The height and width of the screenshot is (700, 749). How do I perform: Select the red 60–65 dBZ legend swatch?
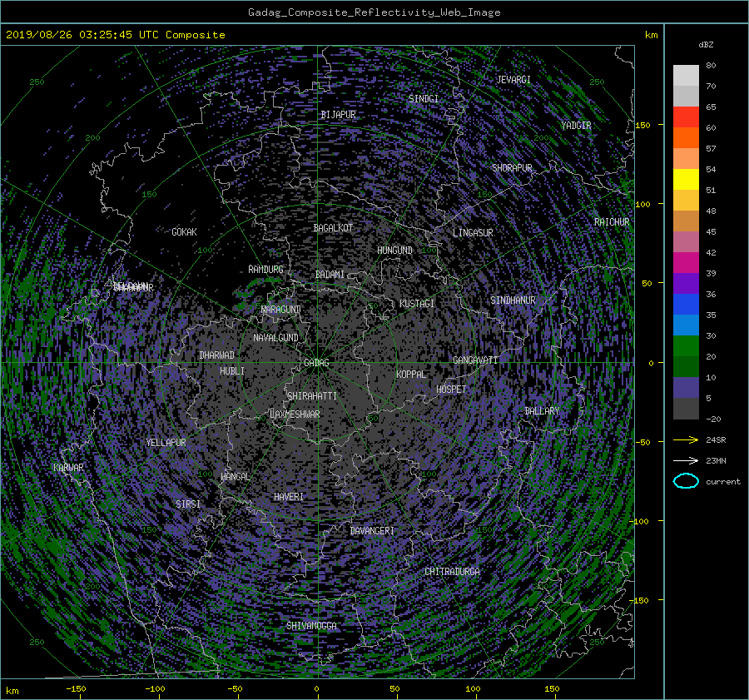[686, 117]
